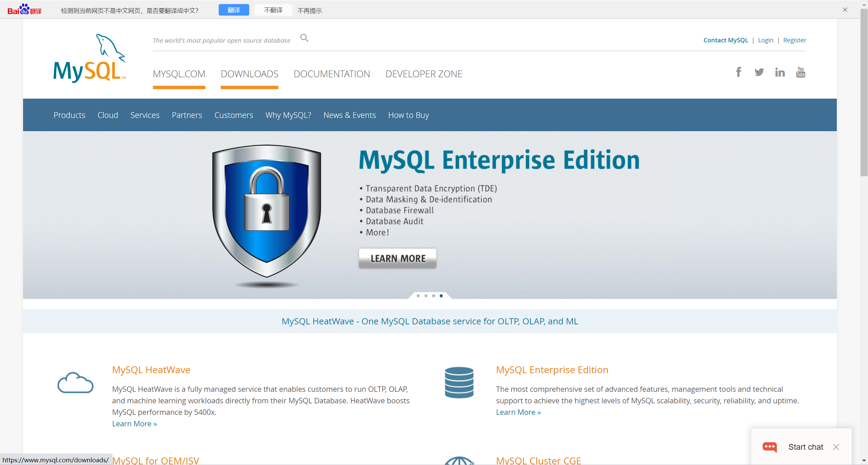Click the Contact MySQL link
Viewport: 868px width, 465px height.
726,40
